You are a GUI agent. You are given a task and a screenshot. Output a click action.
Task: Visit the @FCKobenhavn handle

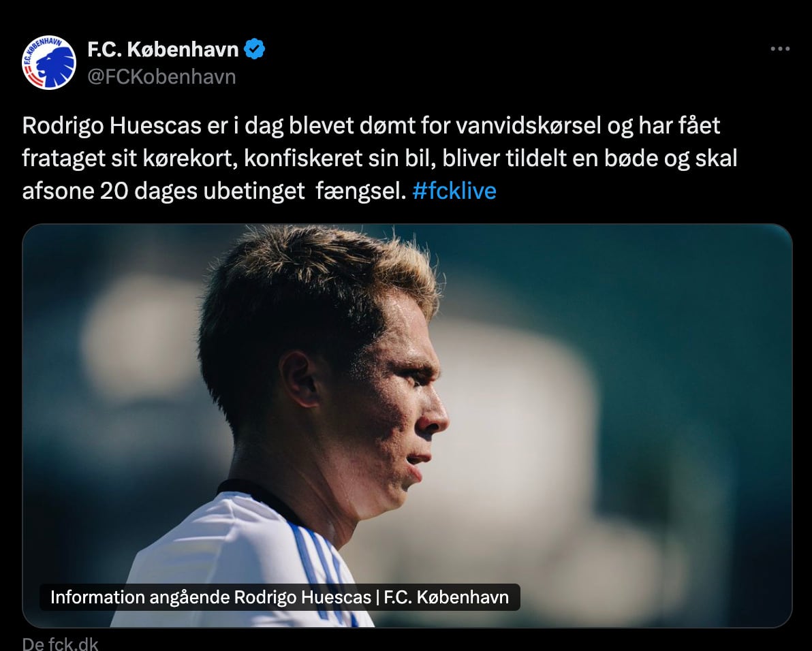coord(161,76)
